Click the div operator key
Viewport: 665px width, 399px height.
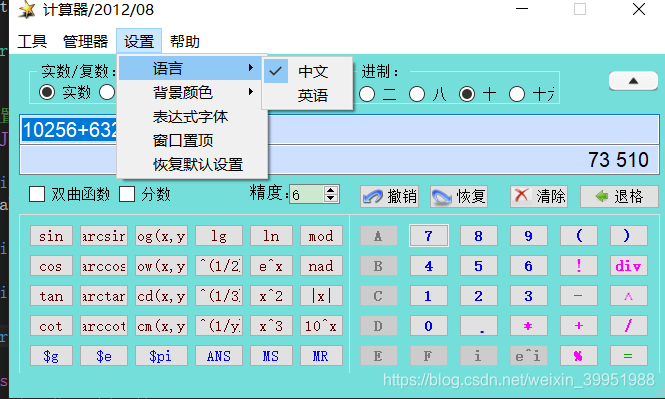tap(629, 266)
